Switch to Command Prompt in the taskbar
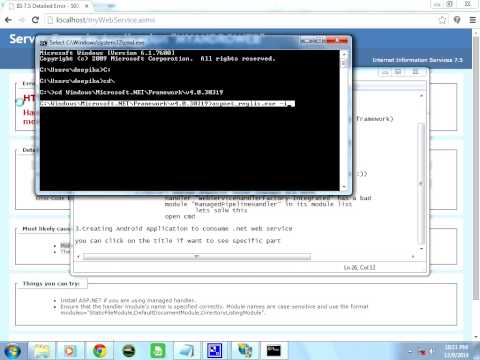Viewport: 480px width, 360px height. [x=274, y=351]
